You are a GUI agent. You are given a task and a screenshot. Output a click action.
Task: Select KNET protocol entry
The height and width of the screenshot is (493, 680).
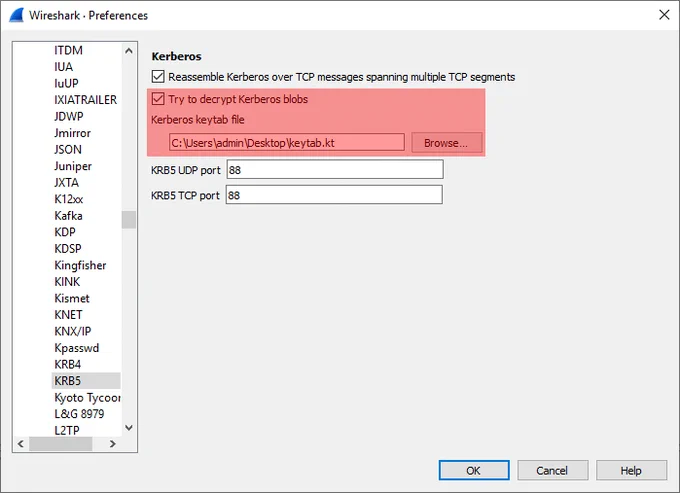pyautogui.click(x=68, y=315)
